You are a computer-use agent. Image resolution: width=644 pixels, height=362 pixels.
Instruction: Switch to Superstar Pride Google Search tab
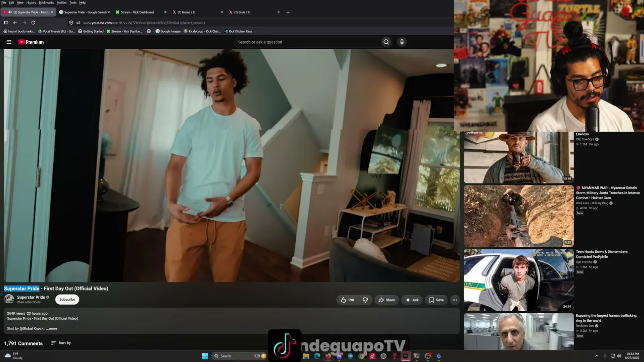pos(84,12)
